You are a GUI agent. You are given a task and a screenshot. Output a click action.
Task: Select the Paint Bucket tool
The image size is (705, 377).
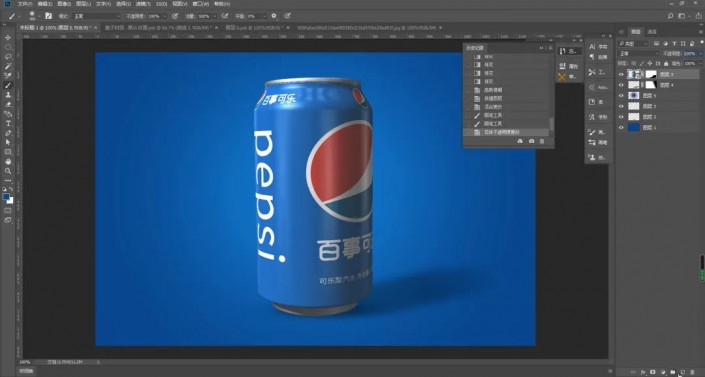tap(8, 114)
